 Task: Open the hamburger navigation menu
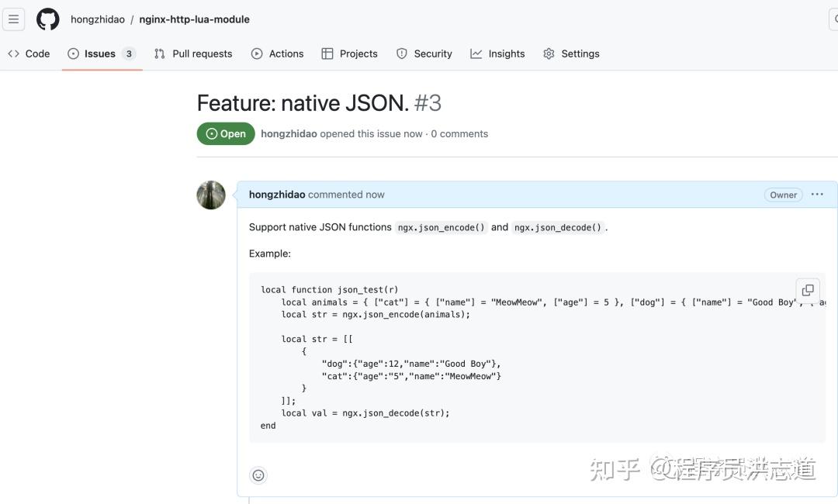tap(13, 19)
